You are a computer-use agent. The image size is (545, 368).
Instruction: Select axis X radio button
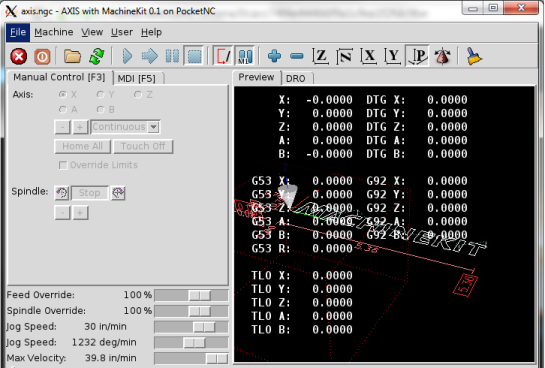coord(63,95)
